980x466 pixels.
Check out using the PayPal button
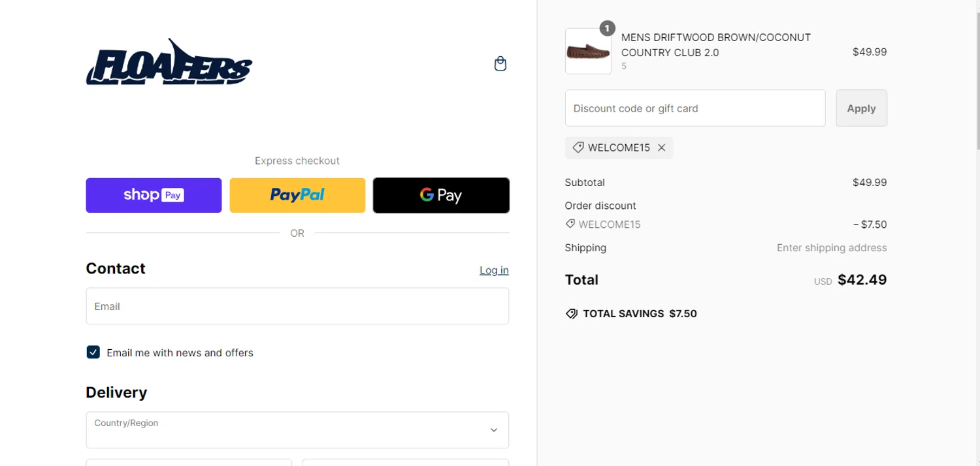click(297, 195)
